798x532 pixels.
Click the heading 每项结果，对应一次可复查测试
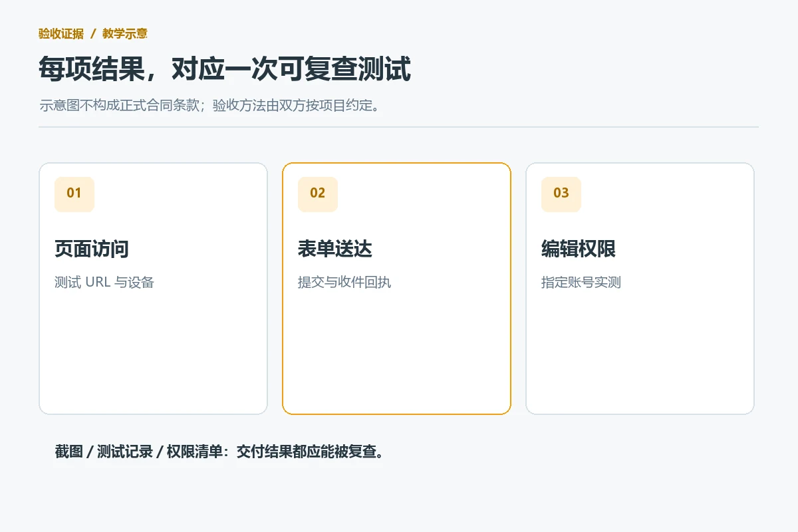click(225, 69)
